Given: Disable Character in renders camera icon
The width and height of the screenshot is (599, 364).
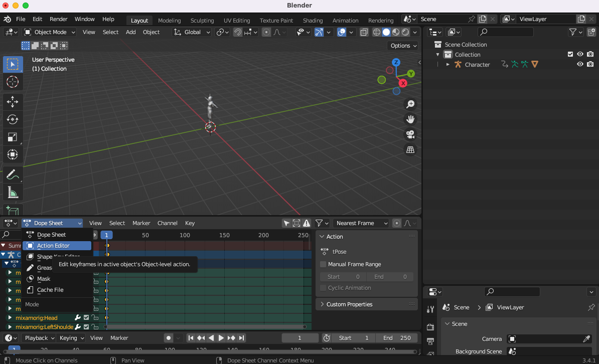Looking at the screenshot, I should pos(590,64).
